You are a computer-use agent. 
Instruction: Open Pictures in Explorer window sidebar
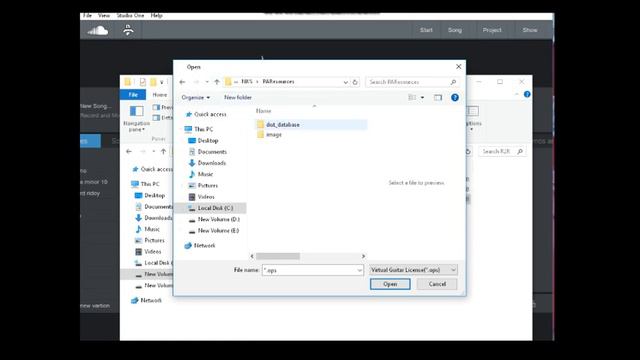pyautogui.click(x=150, y=240)
